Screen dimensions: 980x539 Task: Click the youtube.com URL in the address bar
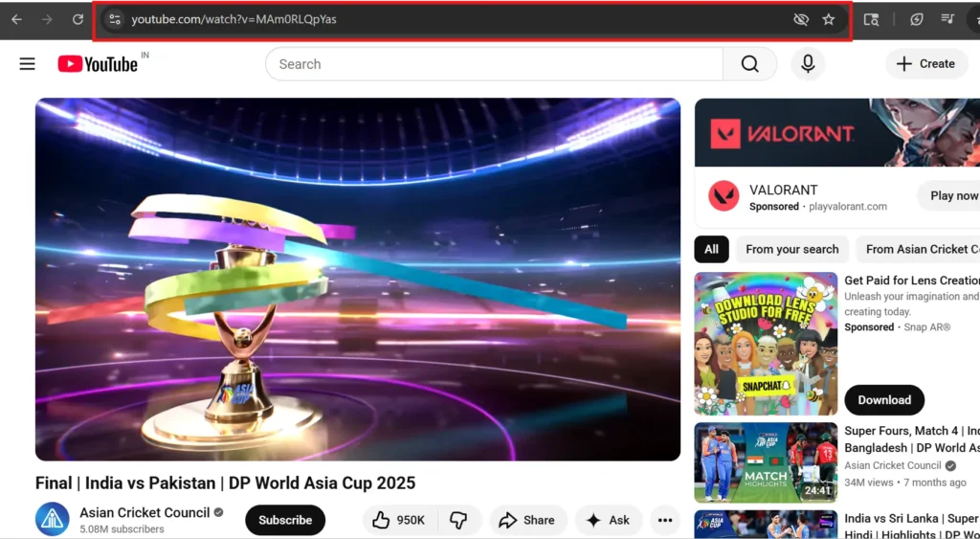234,19
